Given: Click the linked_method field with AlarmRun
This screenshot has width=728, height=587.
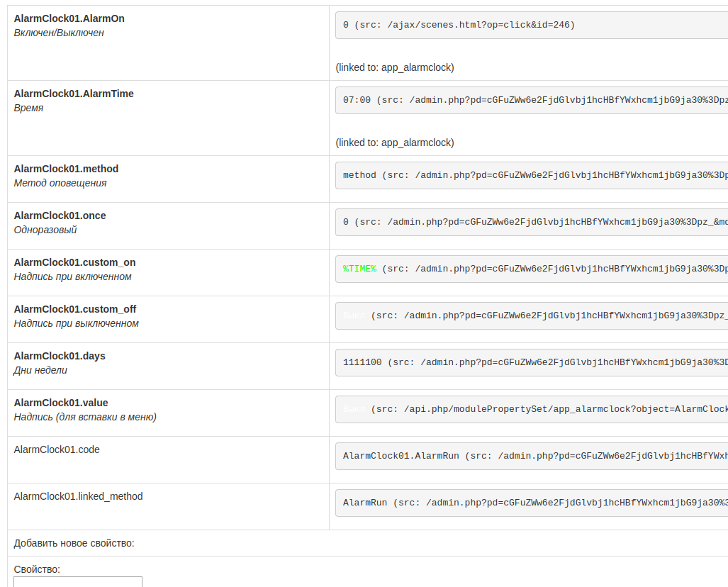Looking at the screenshot, I should [x=532, y=503].
